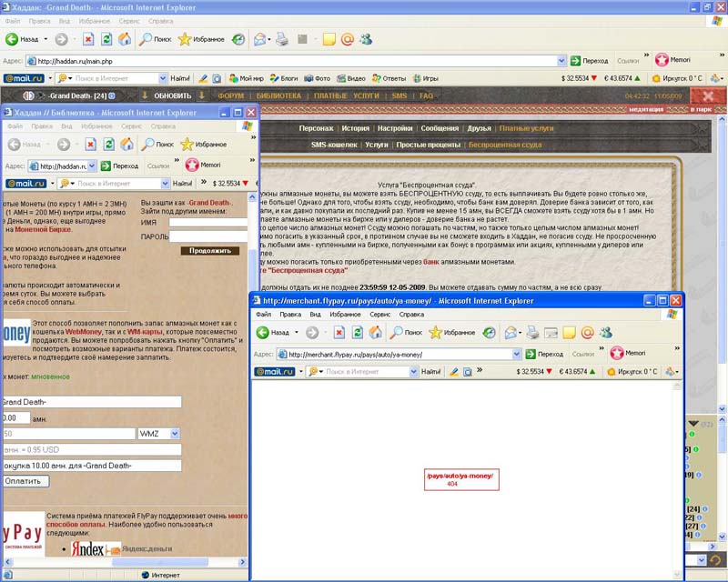
Task: Expand address bar dropdown in flypay window
Action: [516, 354]
